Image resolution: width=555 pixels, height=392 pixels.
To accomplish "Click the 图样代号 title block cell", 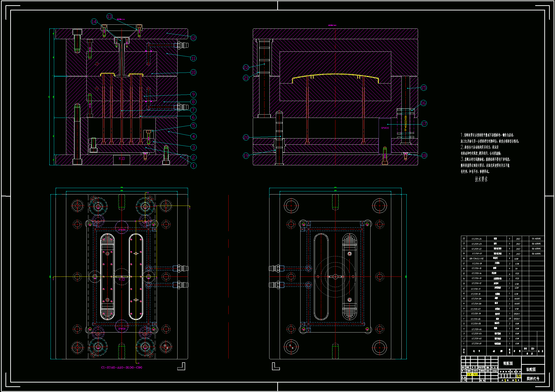I will pyautogui.click(x=533, y=379).
